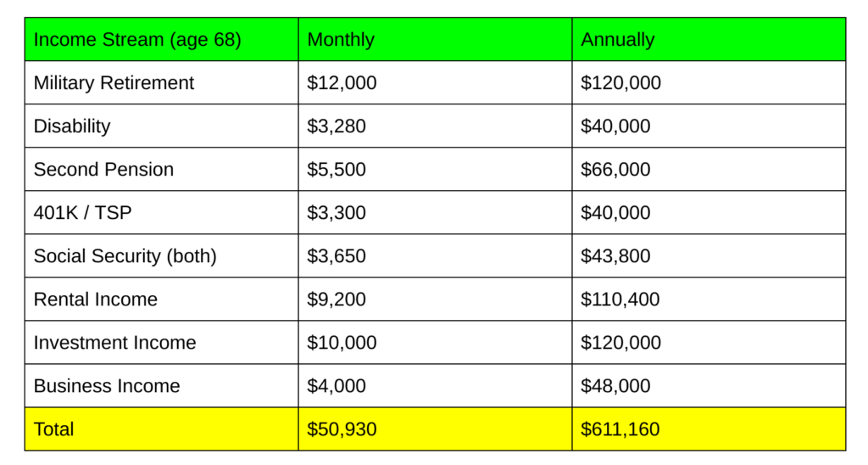Click the Second Pension label cell

[103, 170]
